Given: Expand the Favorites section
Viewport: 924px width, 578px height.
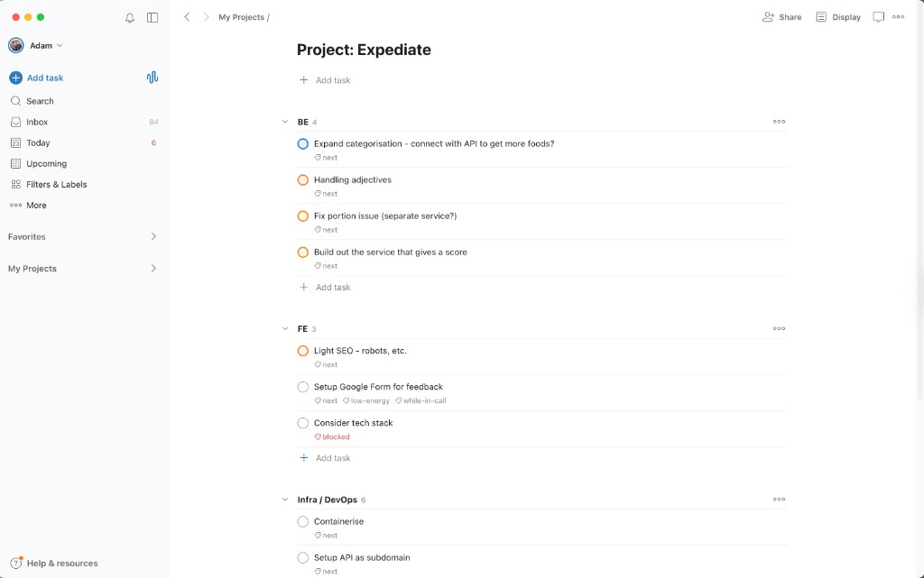Looking at the screenshot, I should [x=152, y=236].
